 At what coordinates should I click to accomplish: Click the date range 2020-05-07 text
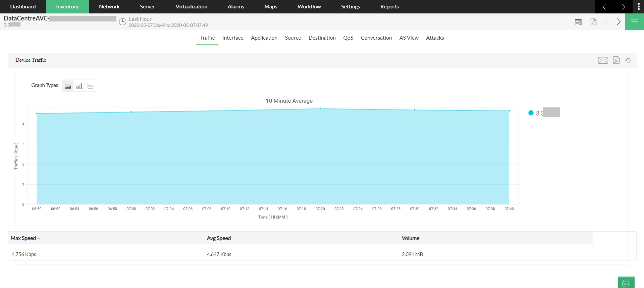click(168, 25)
